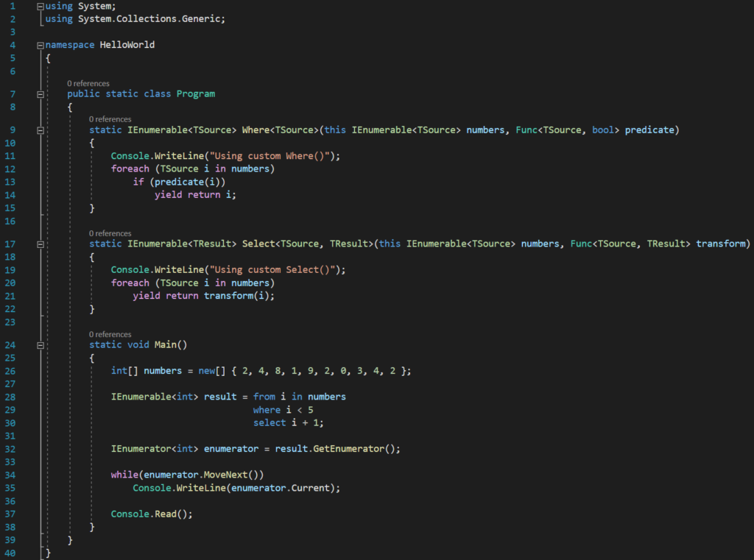Collapse the Main method block

pos(40,344)
